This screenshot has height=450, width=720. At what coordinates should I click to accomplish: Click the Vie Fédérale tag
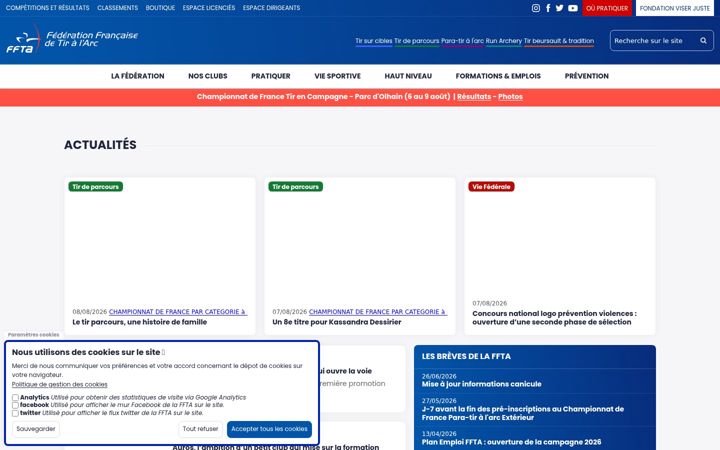(491, 186)
